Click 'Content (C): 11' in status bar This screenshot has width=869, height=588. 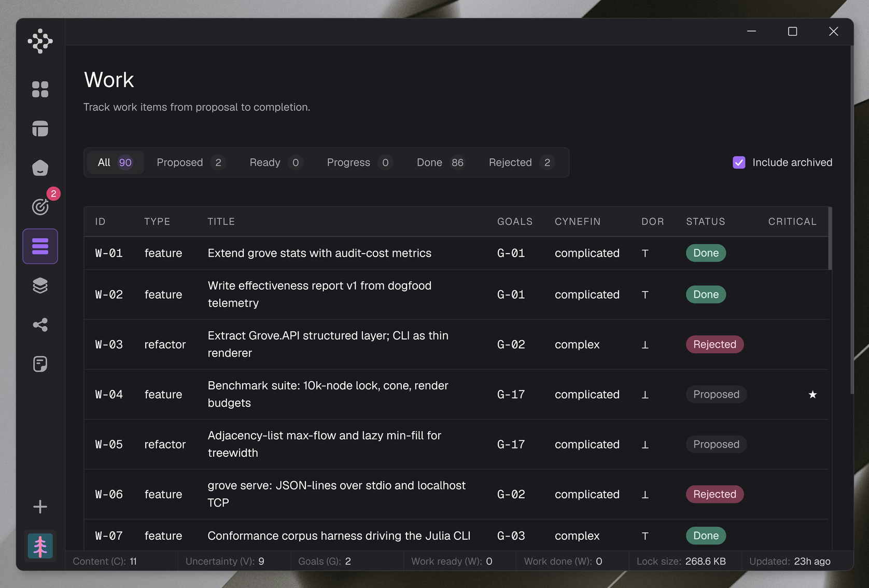pyautogui.click(x=105, y=561)
